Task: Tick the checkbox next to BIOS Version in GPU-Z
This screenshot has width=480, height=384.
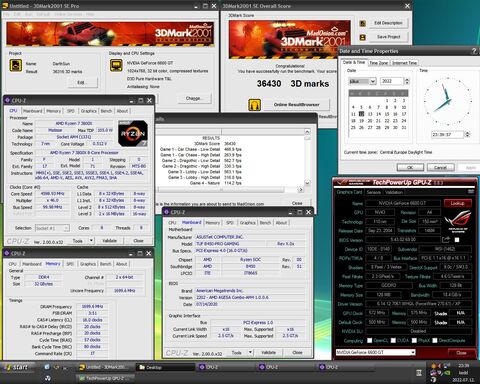Action: (457, 240)
